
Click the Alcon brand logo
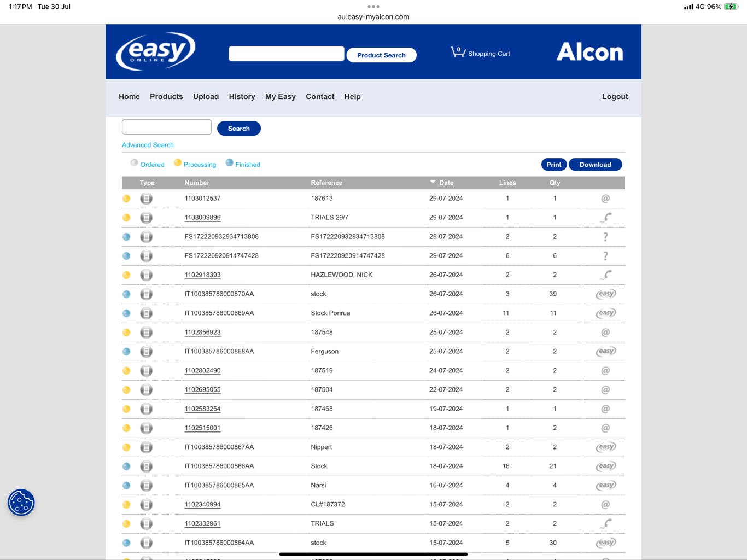[590, 52]
